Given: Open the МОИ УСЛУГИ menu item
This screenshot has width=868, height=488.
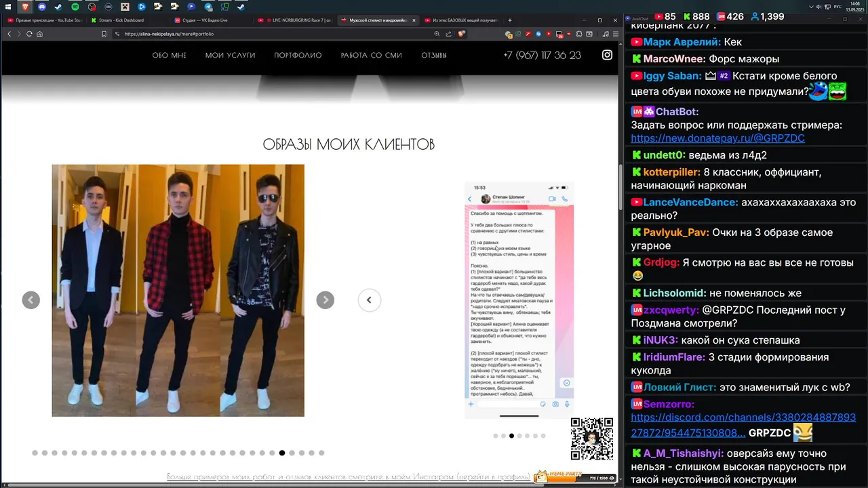Looking at the screenshot, I should pyautogui.click(x=230, y=56).
